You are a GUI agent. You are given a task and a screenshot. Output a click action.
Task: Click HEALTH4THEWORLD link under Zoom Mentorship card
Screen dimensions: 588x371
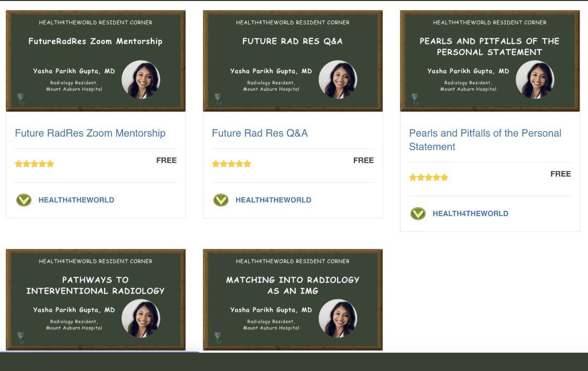pos(76,200)
